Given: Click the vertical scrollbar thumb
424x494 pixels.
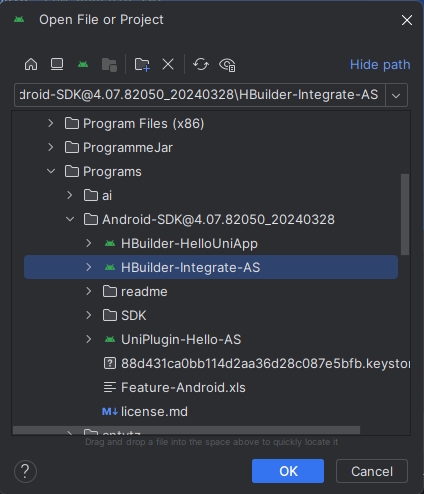Looking at the screenshot, I should pos(405,214).
